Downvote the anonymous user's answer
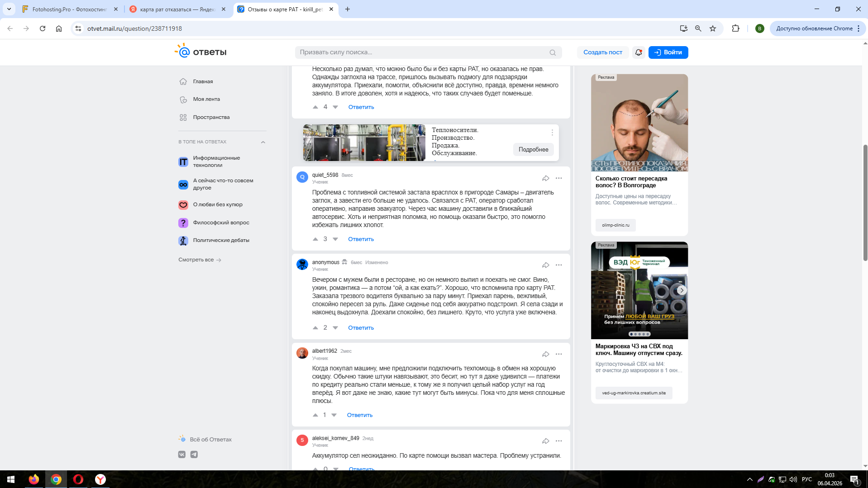 (x=335, y=328)
